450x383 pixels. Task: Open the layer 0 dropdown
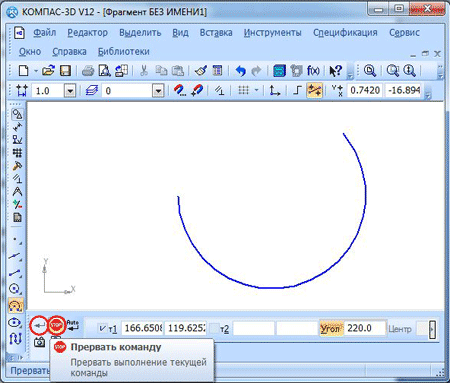(158, 91)
